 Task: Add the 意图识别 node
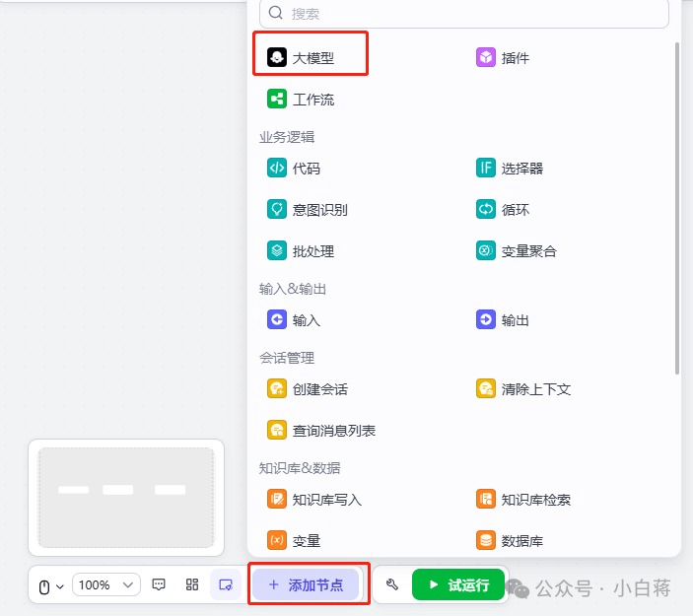[308, 210]
